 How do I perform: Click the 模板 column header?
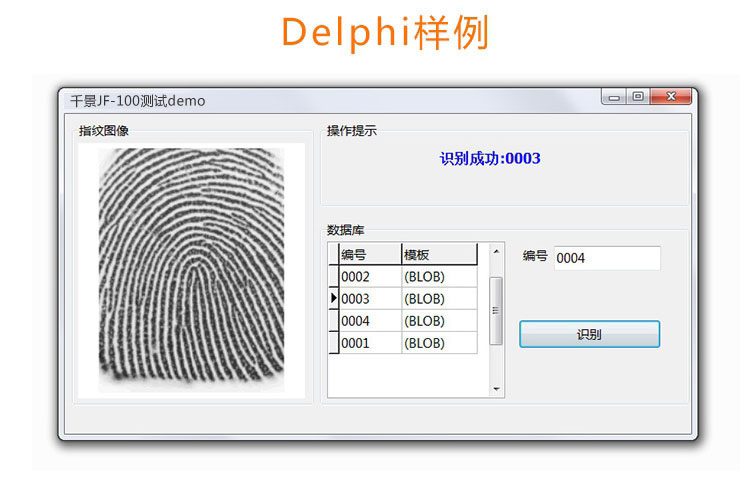coord(438,255)
